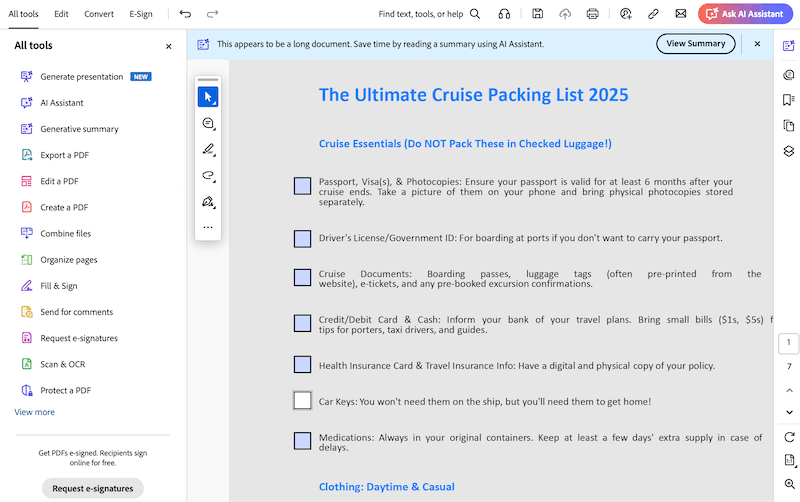Click the undo arrow
Image resolution: width=800 pixels, height=502 pixels.
(x=185, y=14)
